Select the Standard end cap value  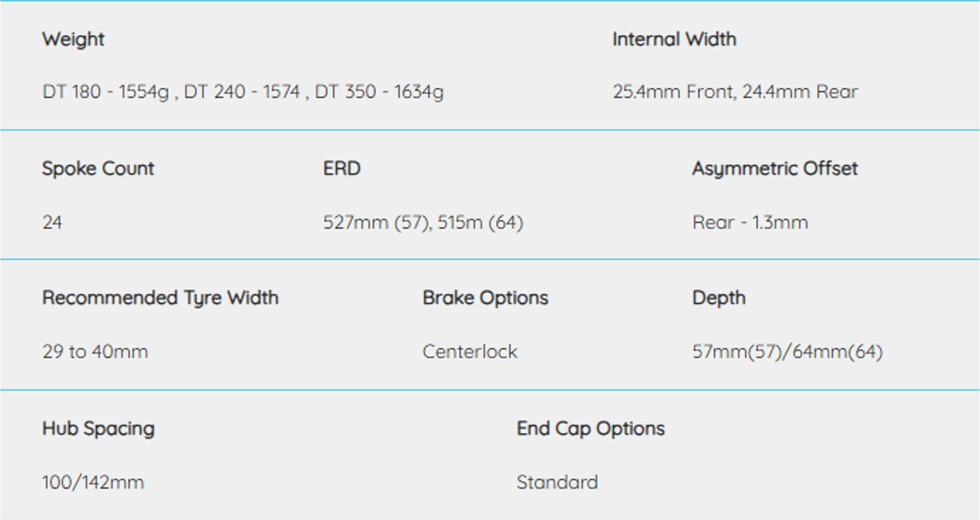click(557, 482)
